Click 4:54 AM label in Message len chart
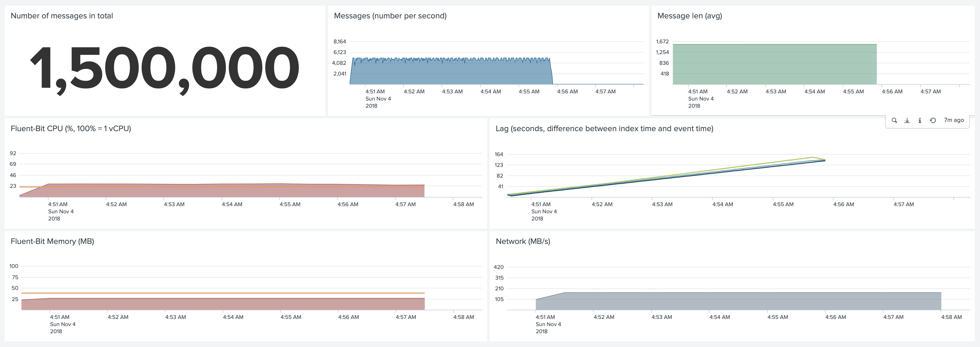 pyautogui.click(x=815, y=92)
